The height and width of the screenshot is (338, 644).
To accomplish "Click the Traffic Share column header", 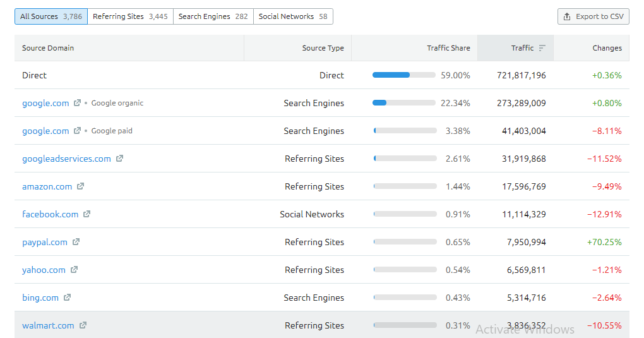I will (448, 48).
